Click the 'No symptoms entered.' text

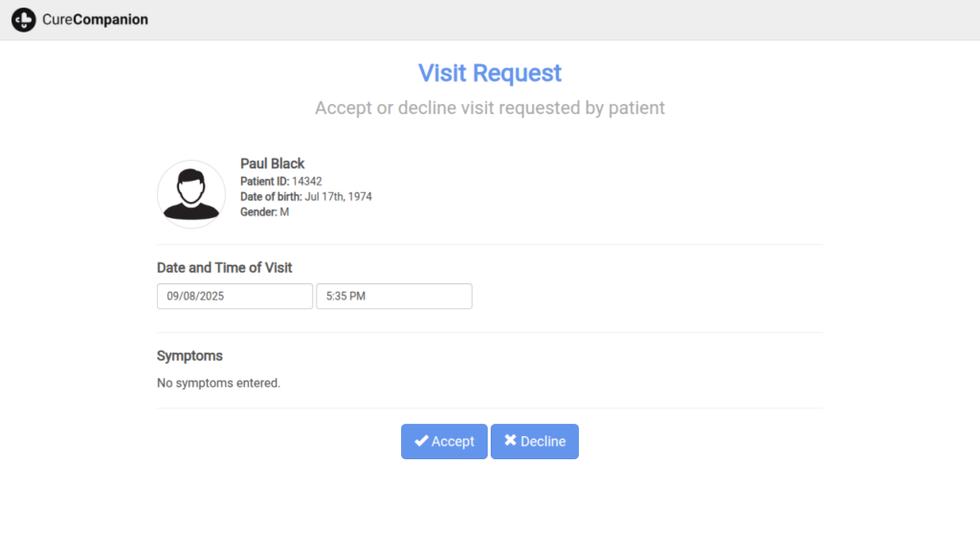click(x=218, y=383)
